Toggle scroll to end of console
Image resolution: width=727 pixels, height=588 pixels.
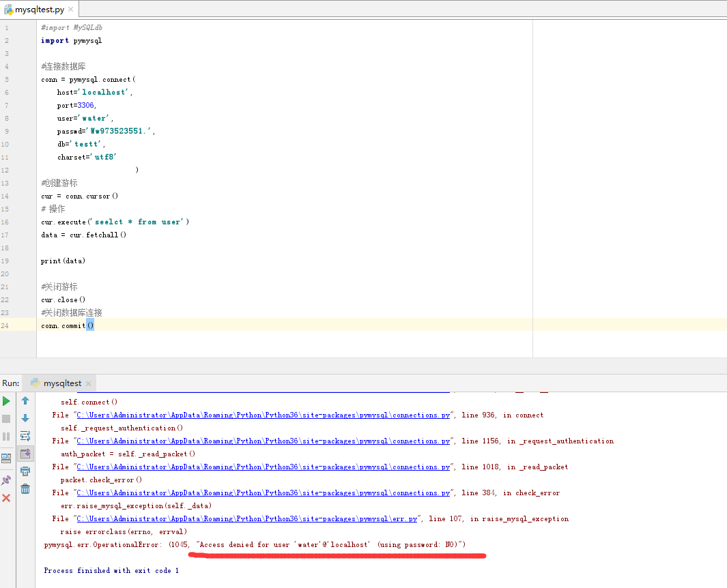point(25,453)
